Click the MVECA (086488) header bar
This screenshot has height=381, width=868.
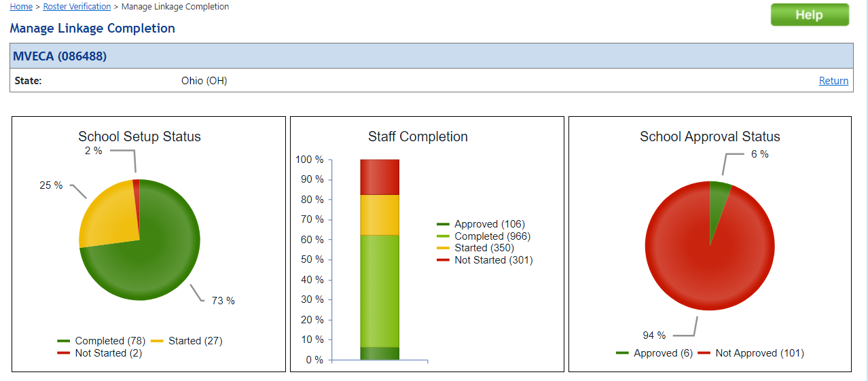pyautogui.click(x=431, y=56)
